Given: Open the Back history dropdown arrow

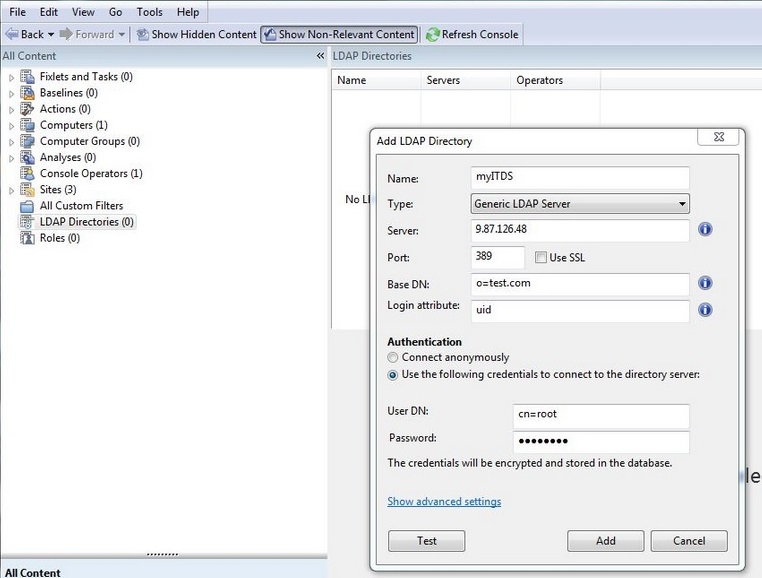Looking at the screenshot, I should (x=51, y=35).
